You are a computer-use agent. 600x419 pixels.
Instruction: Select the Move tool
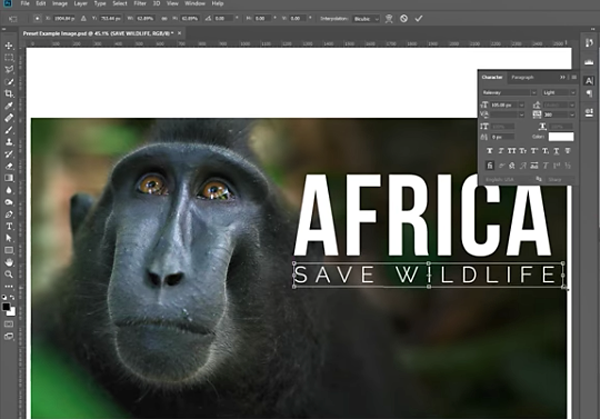coord(9,46)
